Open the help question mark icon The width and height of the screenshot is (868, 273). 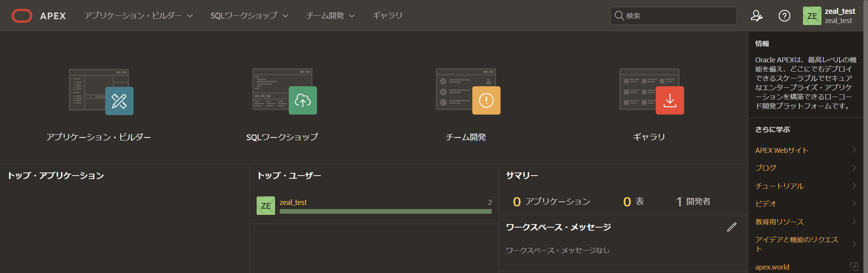click(x=784, y=16)
